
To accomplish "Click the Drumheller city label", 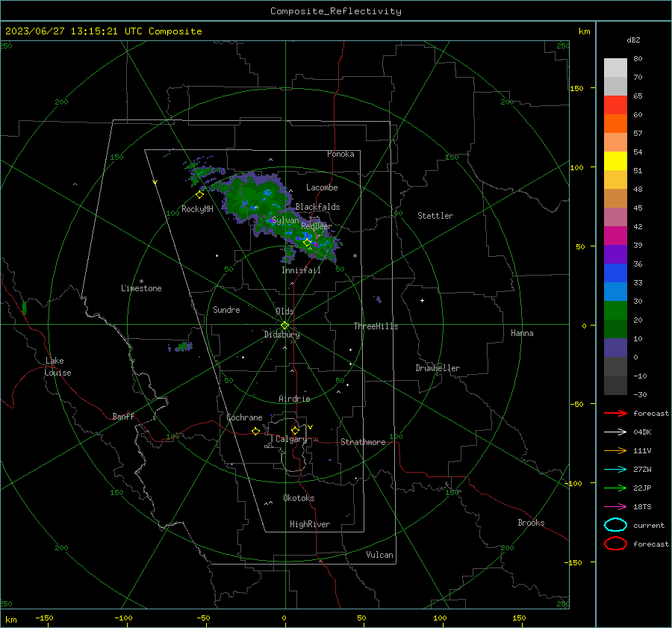I will pyautogui.click(x=438, y=368).
